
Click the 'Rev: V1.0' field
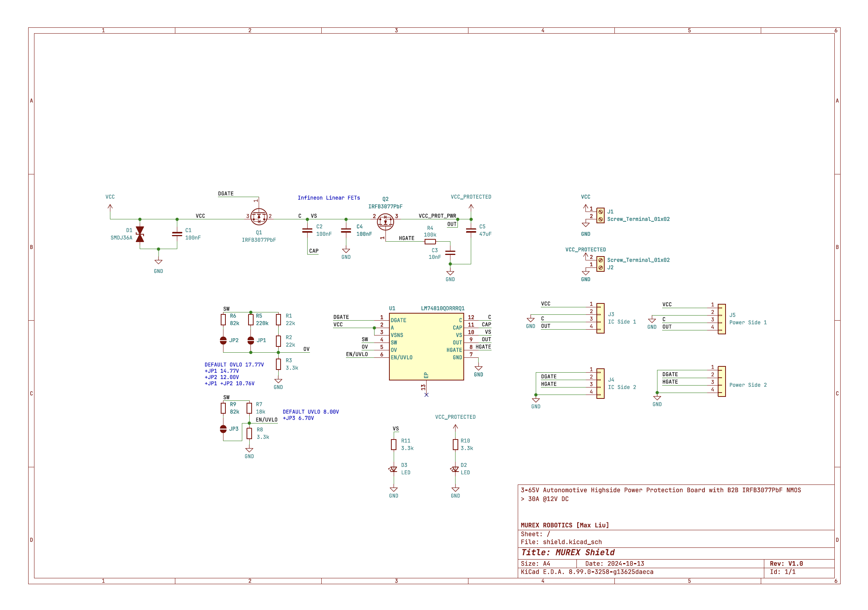click(x=786, y=563)
